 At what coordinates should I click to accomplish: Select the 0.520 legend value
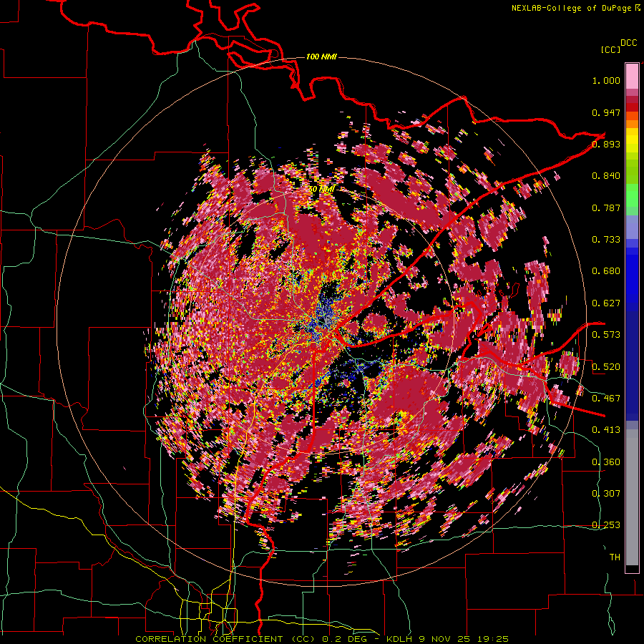(x=606, y=366)
